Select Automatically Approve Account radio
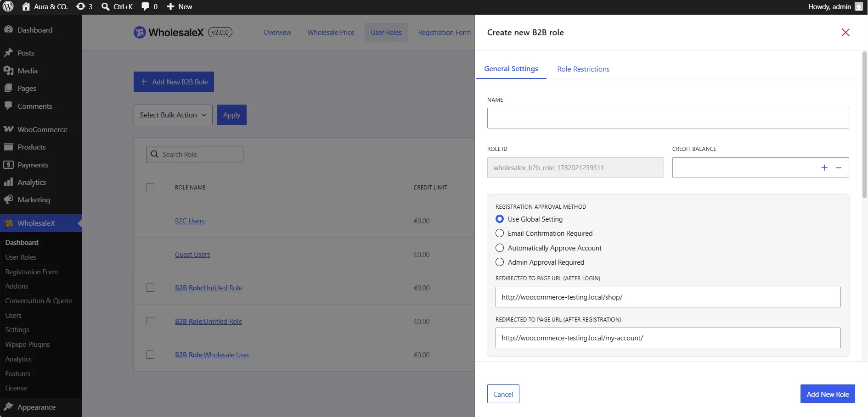 tap(500, 248)
